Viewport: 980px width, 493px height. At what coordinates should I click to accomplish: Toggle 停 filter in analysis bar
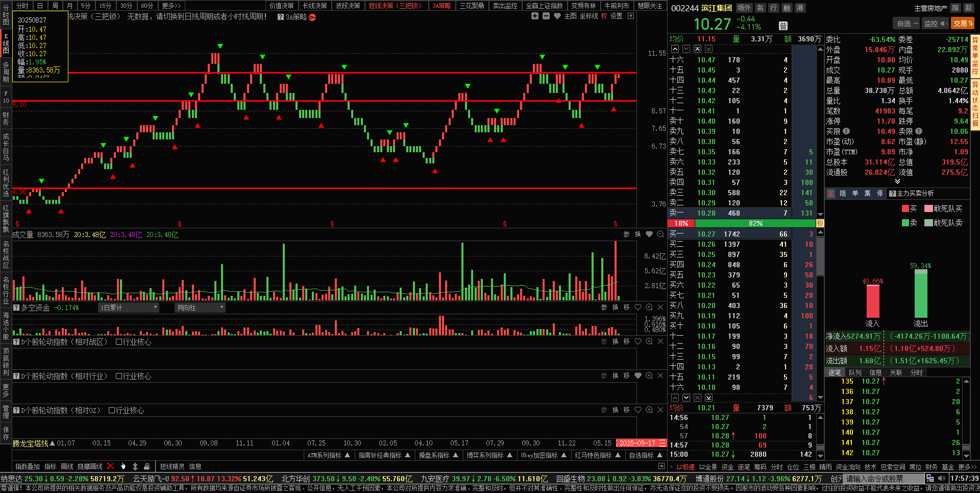coord(880,193)
